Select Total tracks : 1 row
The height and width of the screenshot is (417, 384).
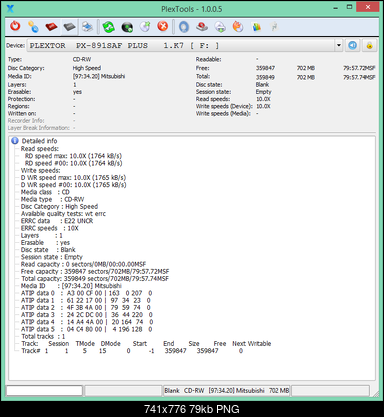(x=43, y=336)
